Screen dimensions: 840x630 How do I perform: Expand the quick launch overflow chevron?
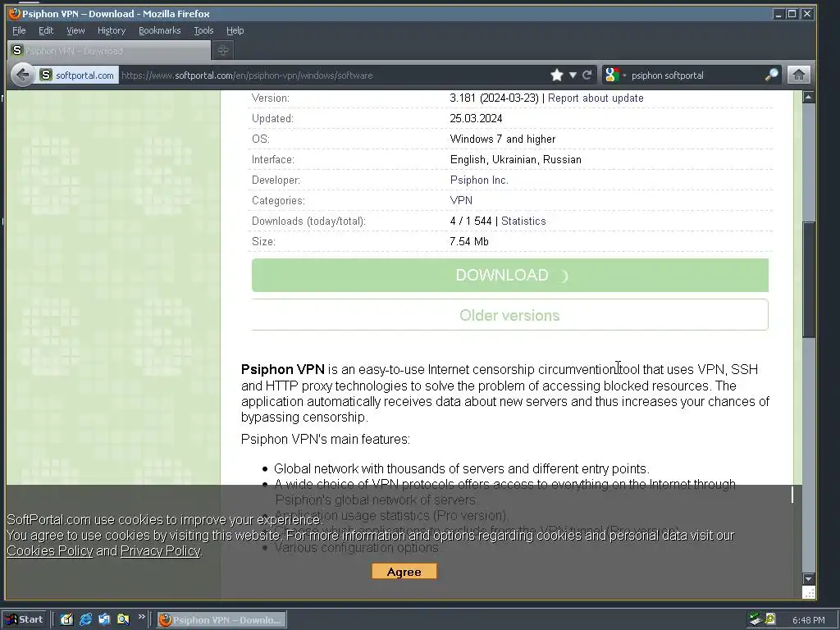[x=141, y=617]
